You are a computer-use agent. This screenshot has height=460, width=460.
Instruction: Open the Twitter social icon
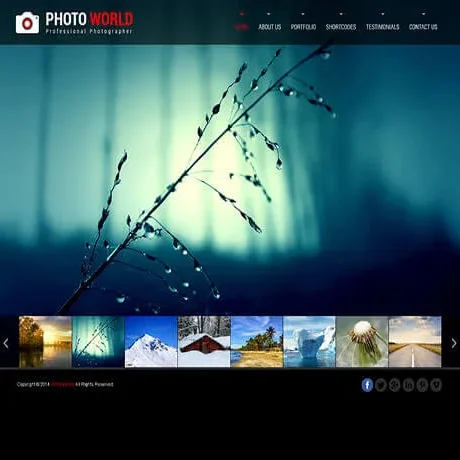[x=381, y=385]
